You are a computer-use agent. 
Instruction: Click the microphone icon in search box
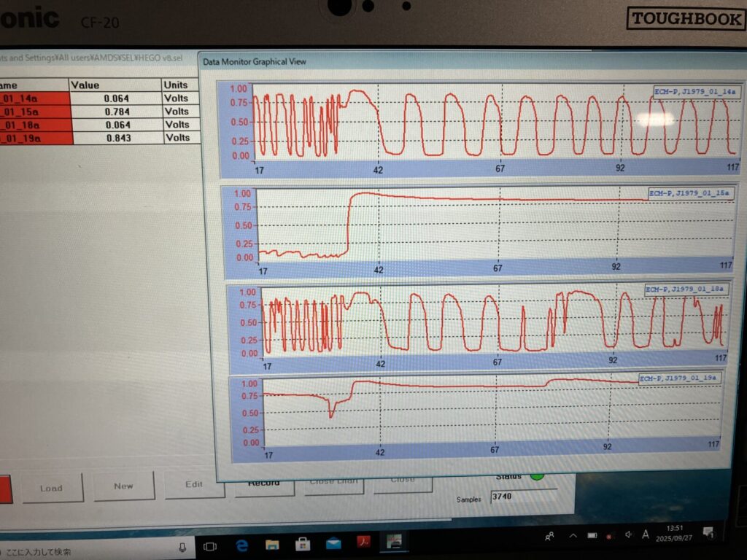(x=182, y=546)
